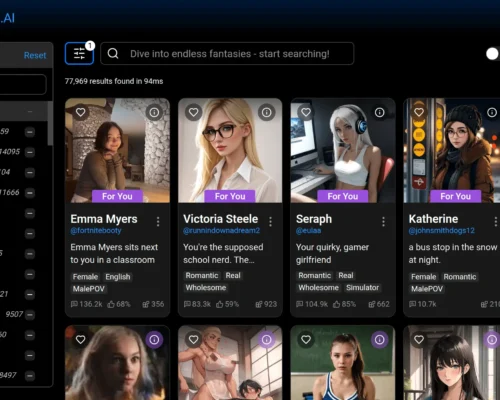
Task: Click the Victoria Steele card title
Action: point(220,219)
